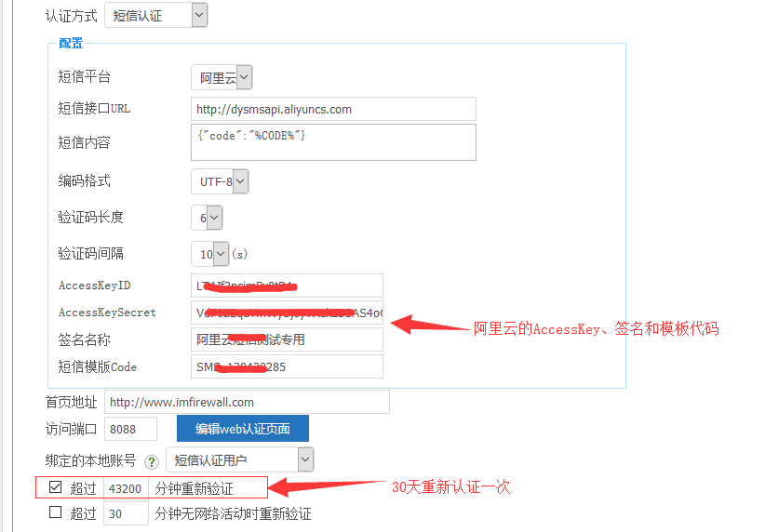Viewport: 779px width, 532px height.
Task: Toggle the no-network-activity re-verify checkbox
Action: point(56,512)
